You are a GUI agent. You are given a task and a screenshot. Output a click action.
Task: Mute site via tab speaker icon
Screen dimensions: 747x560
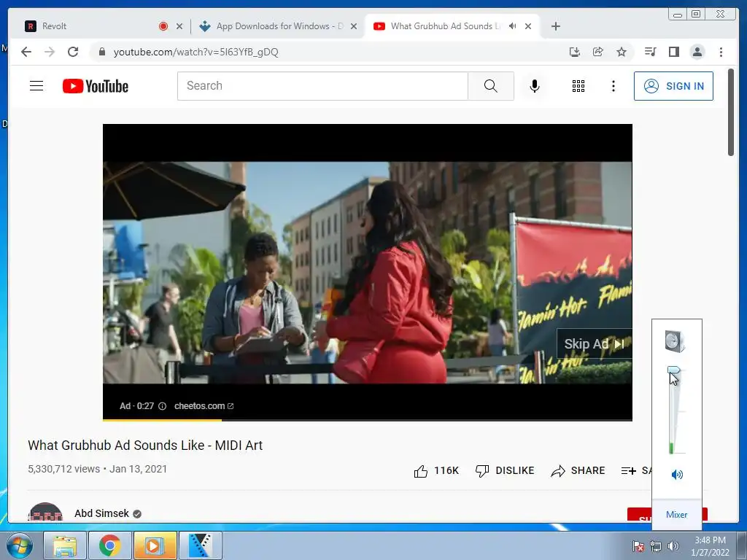click(513, 26)
